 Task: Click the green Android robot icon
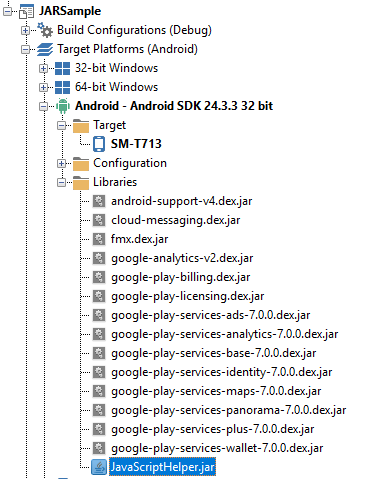(x=63, y=106)
